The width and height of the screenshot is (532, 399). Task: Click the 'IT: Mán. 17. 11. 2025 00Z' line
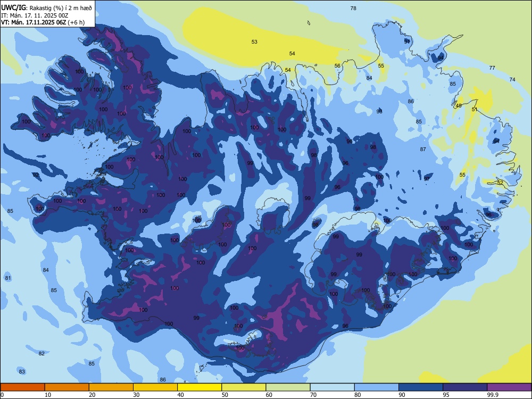tap(35, 15)
